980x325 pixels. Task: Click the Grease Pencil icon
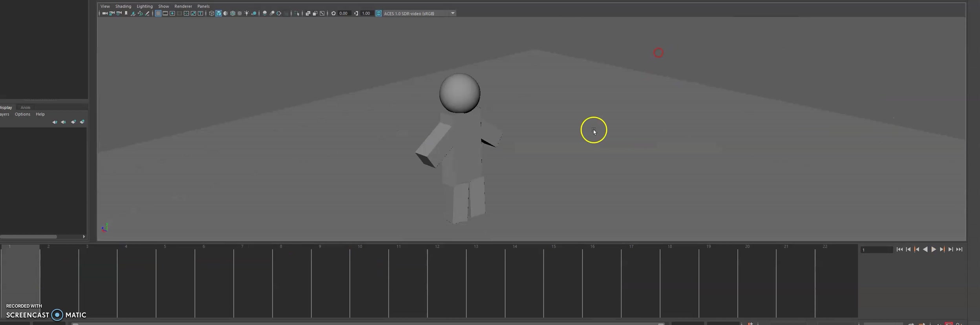point(147,13)
